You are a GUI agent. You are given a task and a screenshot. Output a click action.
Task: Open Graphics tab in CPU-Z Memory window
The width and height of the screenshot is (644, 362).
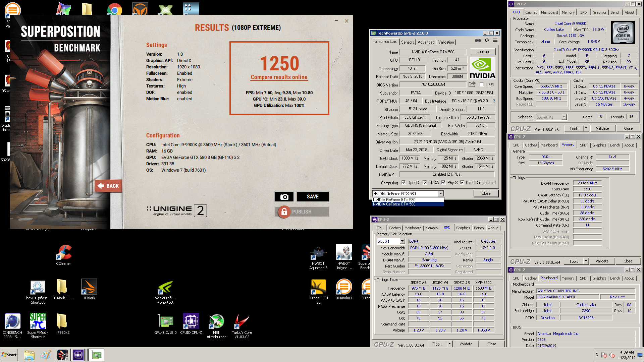pyautogui.click(x=599, y=145)
